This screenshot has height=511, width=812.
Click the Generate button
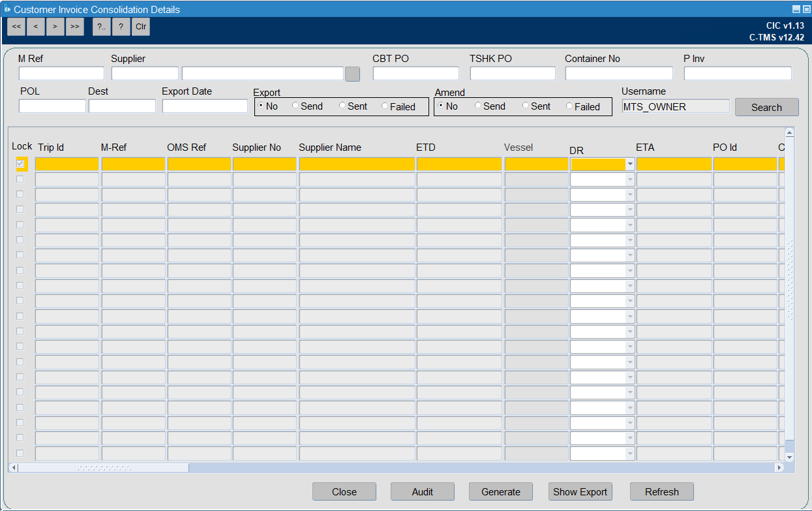(501, 492)
